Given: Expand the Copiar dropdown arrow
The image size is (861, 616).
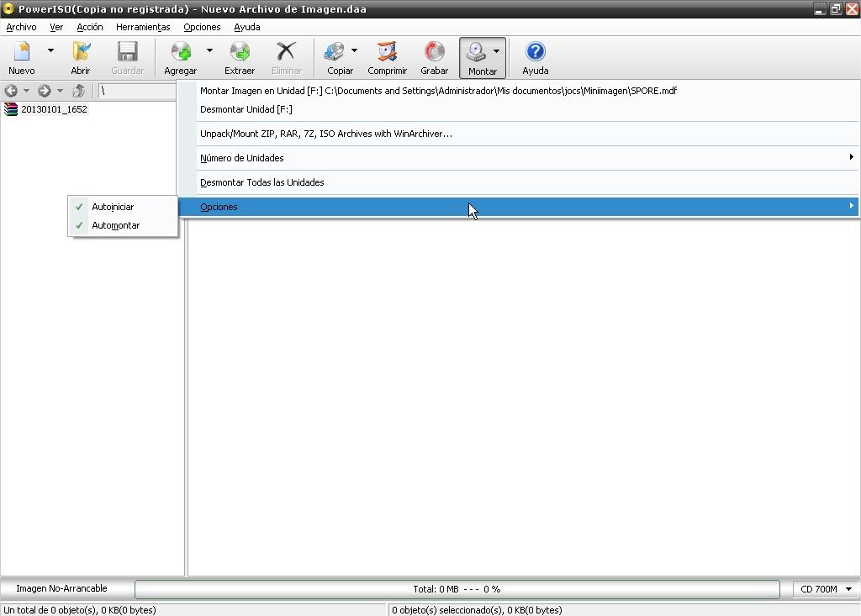Looking at the screenshot, I should pyautogui.click(x=354, y=50).
